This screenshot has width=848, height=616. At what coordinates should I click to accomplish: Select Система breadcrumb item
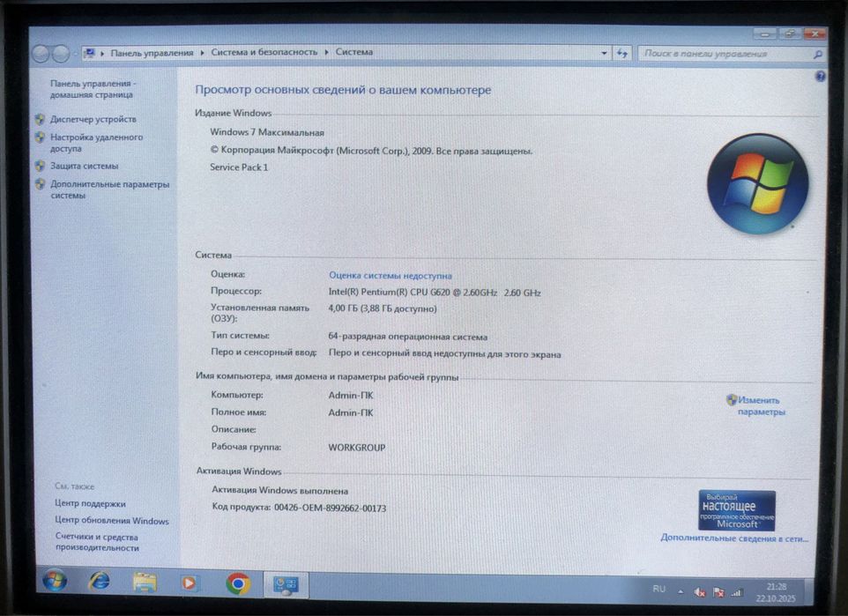353,52
